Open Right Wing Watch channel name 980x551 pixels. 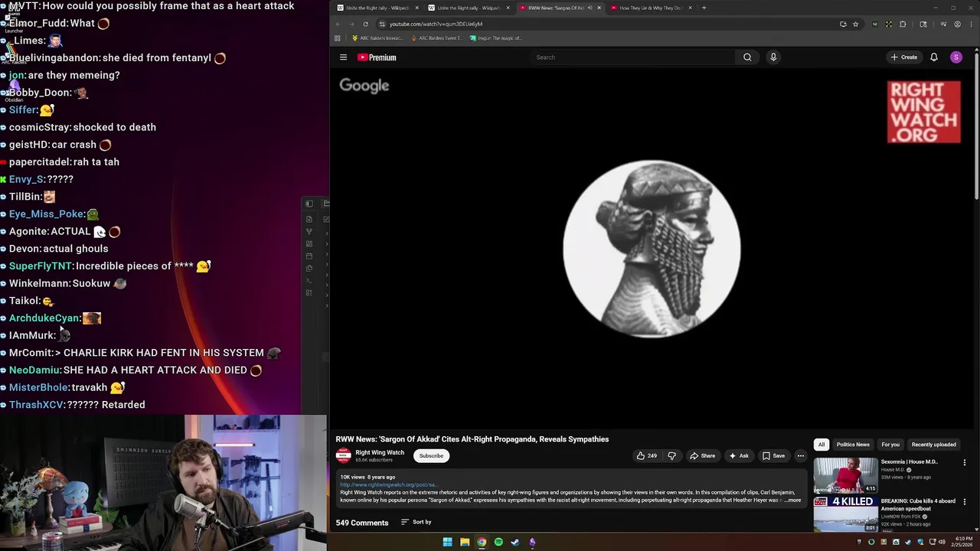tap(380, 452)
